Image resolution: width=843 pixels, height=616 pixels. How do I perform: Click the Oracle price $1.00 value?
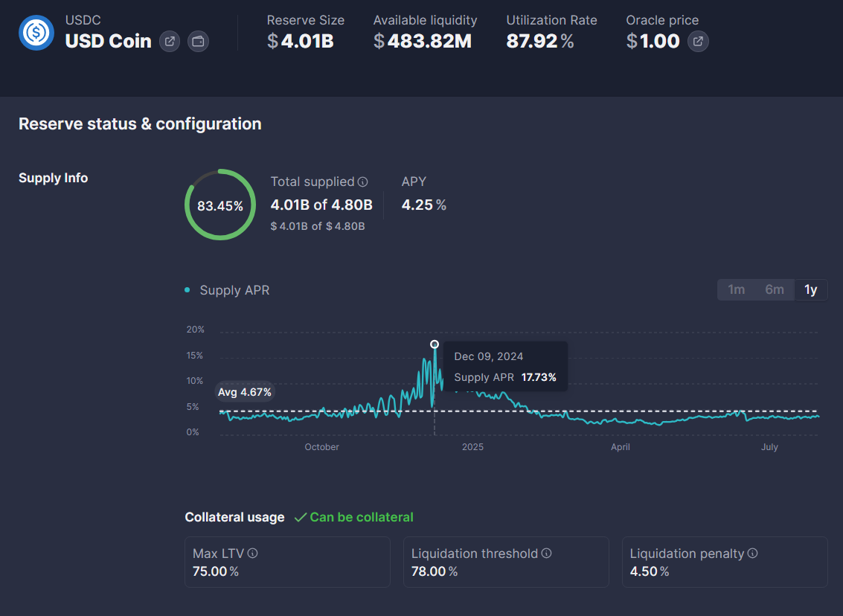click(x=653, y=41)
